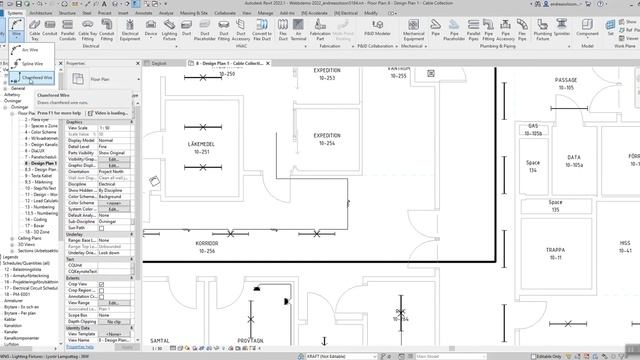This screenshot has height=360, width=640.
Task: Open the Properties help link
Action: tap(80, 347)
